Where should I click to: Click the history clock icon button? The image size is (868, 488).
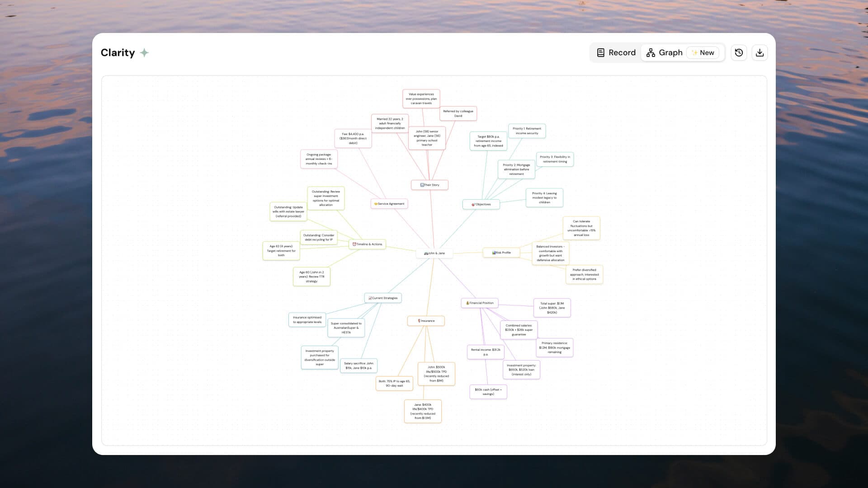click(x=739, y=52)
